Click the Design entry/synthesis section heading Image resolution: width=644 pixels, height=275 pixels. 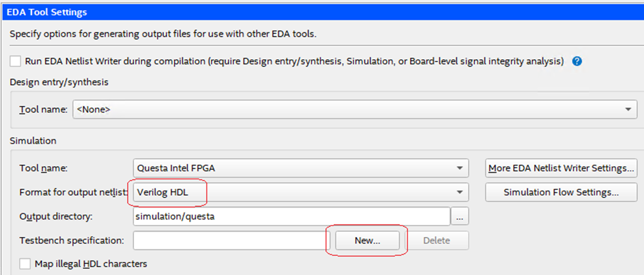[59, 82]
